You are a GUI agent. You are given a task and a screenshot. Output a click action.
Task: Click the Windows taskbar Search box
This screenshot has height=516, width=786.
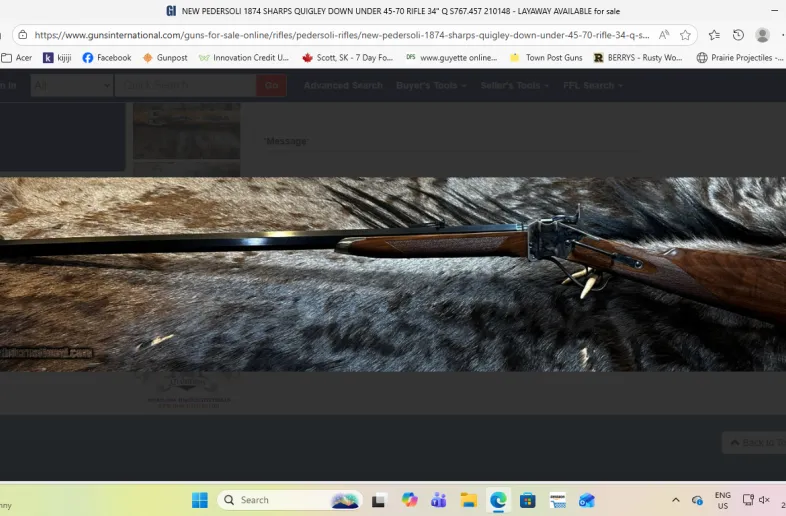[287, 500]
